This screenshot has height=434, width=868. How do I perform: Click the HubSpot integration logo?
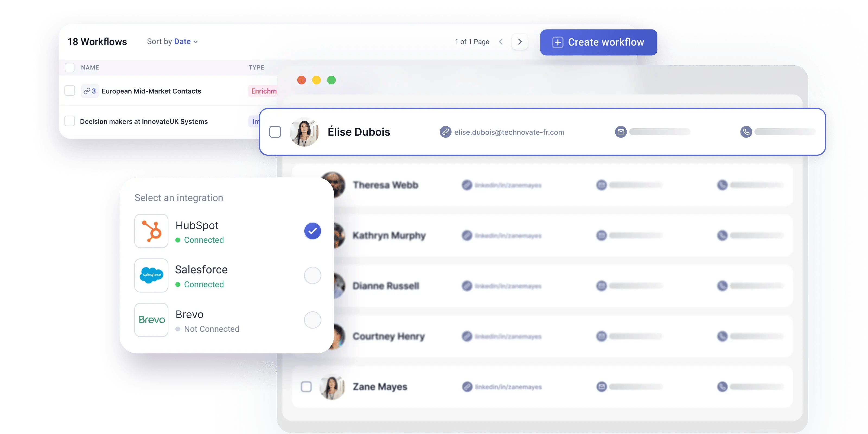[x=151, y=231]
